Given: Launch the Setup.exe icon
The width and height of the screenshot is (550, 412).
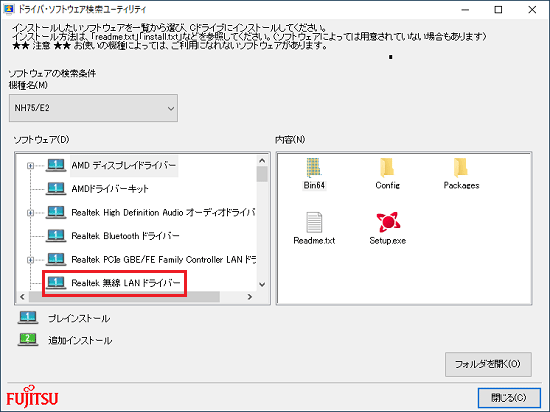Looking at the screenshot, I should tap(388, 222).
